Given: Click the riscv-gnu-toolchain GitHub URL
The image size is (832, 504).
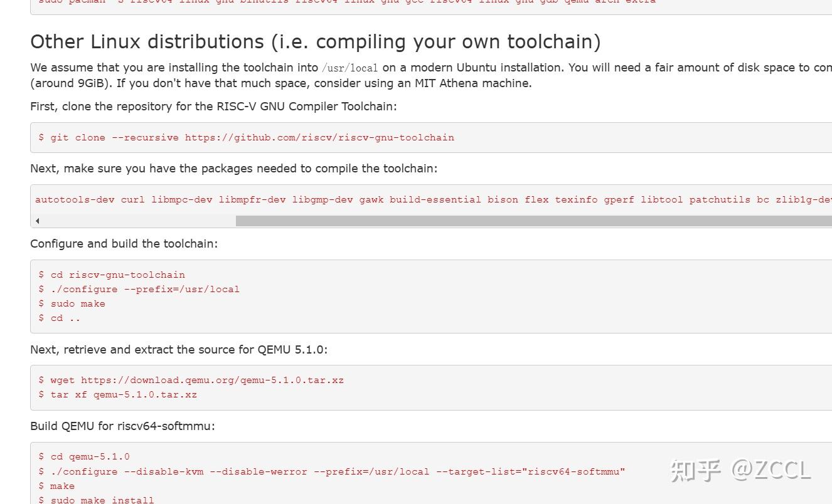Looking at the screenshot, I should point(319,137).
